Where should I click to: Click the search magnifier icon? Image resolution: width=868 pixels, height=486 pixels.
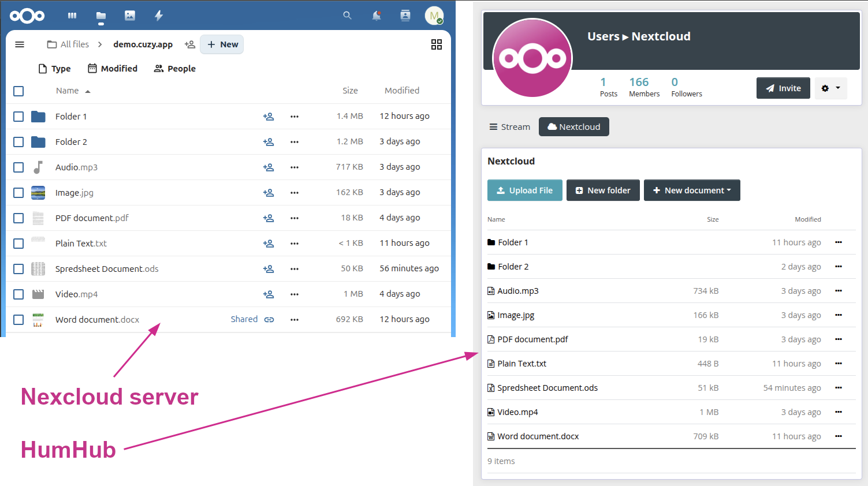click(347, 16)
